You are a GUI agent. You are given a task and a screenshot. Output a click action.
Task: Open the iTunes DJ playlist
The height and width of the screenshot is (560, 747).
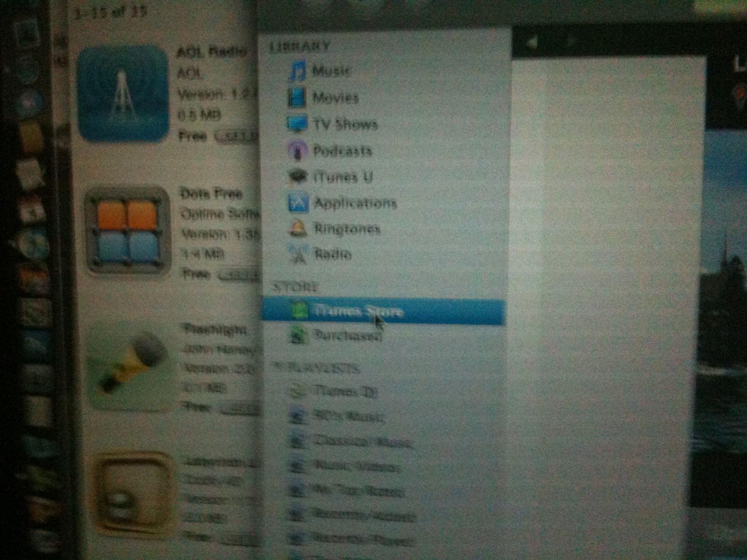coord(344,391)
